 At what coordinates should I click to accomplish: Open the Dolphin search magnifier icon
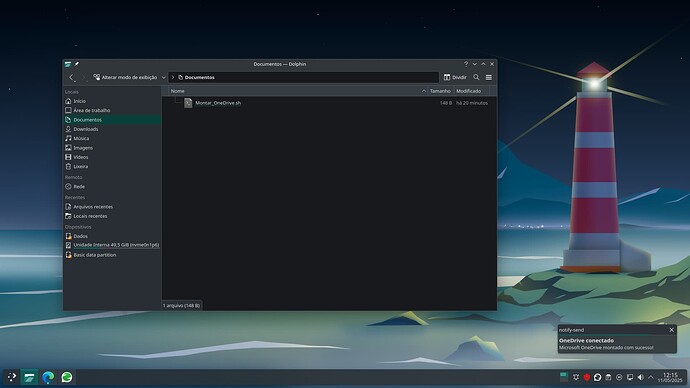(x=476, y=77)
